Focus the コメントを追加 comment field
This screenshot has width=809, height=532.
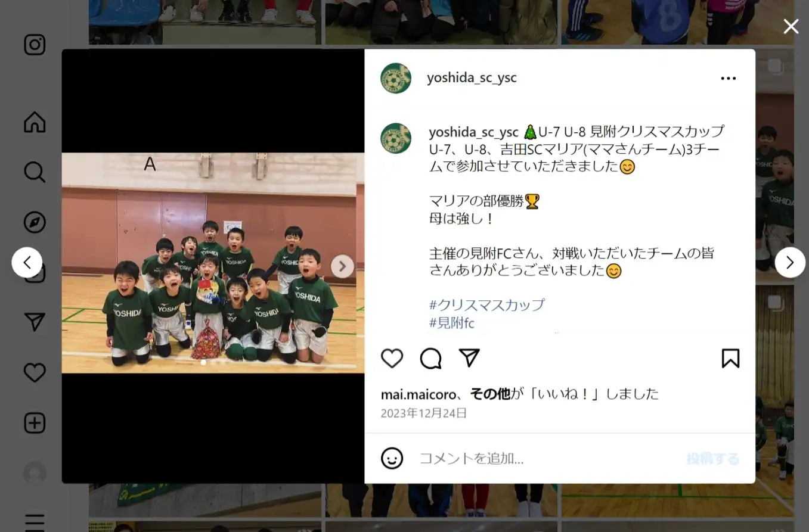coord(548,458)
